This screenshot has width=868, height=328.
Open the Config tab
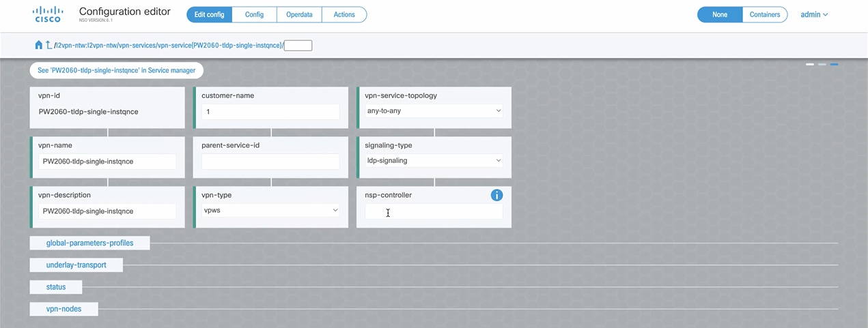(254, 14)
